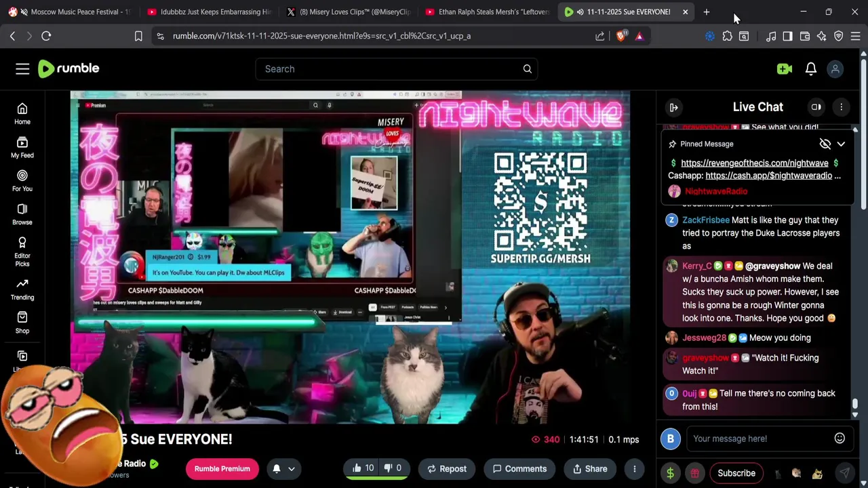Open the user account avatar

tap(835, 68)
